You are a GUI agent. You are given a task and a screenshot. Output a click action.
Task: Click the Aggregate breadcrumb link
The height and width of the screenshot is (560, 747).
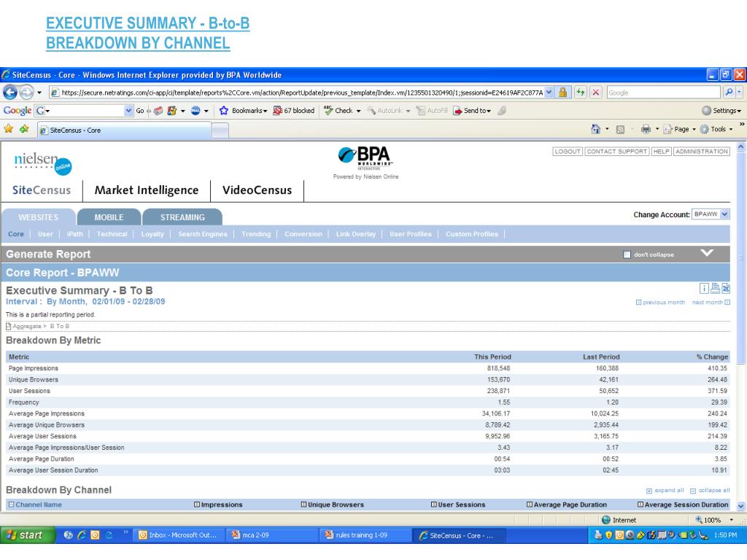pos(27,327)
